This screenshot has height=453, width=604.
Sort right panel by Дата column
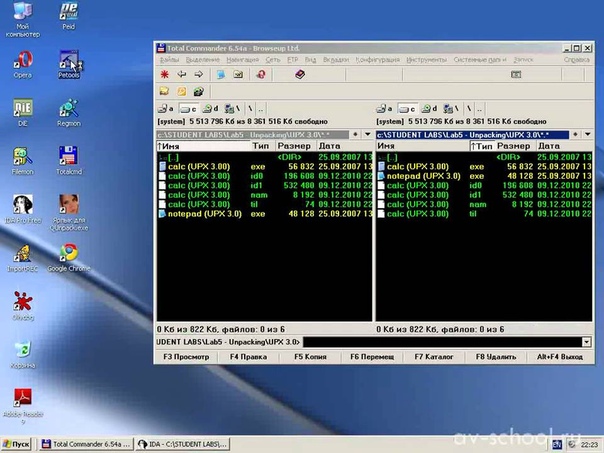564,146
